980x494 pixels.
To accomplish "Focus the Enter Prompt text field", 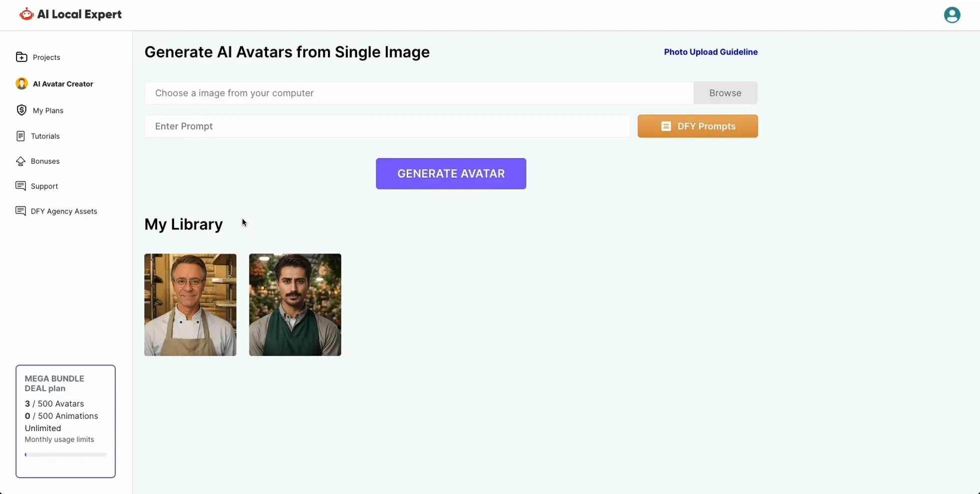I will 387,126.
